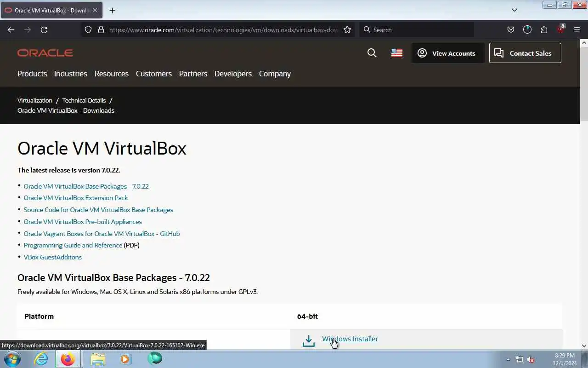The width and height of the screenshot is (588, 368).
Task: Open Oracle Vagrant Boxes GitHub link
Action: click(x=102, y=234)
